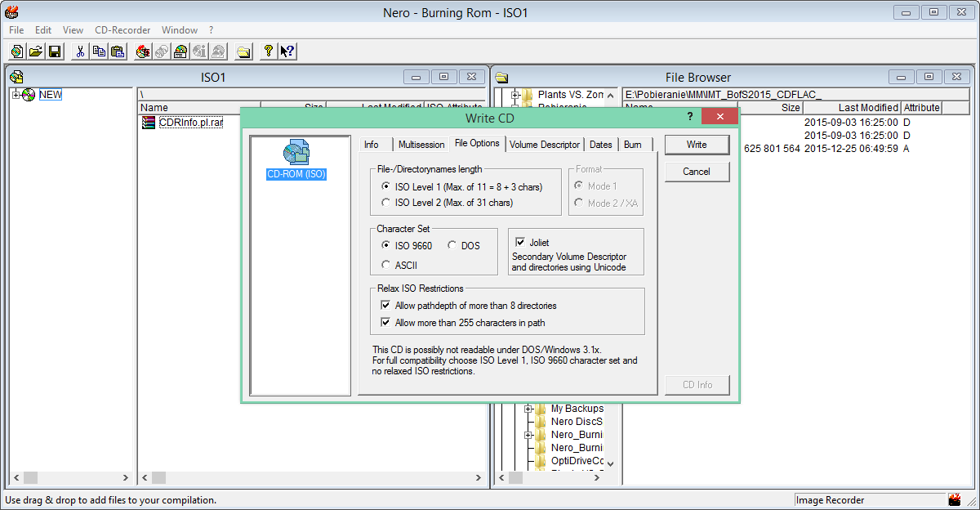Sort File Browser by Last Modified column
The height and width of the screenshot is (510, 980).
point(852,108)
